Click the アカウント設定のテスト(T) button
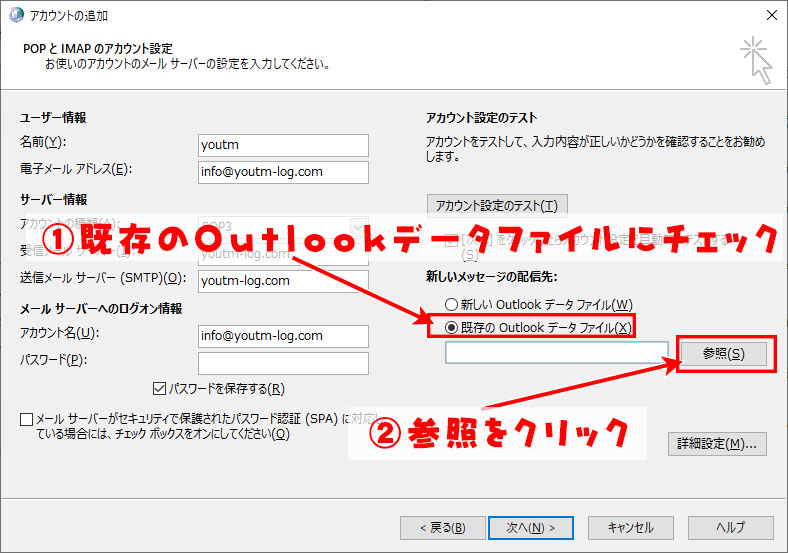 pos(497,206)
